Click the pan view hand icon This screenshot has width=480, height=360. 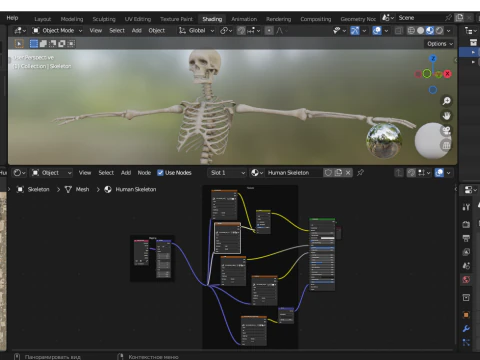click(x=446, y=116)
